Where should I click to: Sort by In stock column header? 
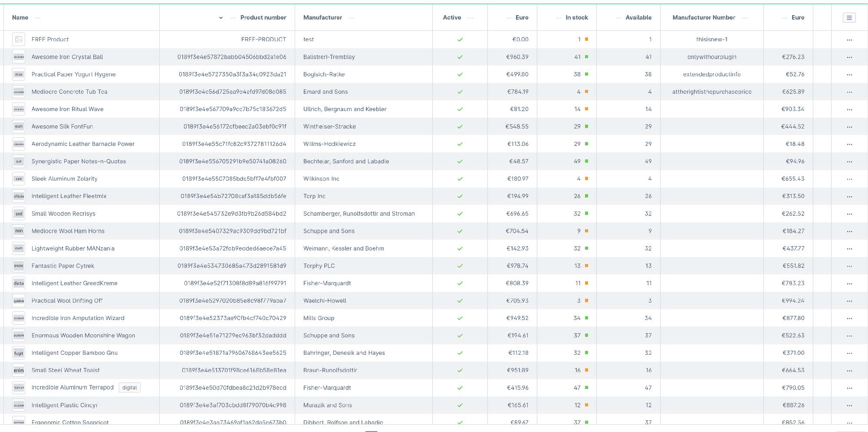pos(577,17)
